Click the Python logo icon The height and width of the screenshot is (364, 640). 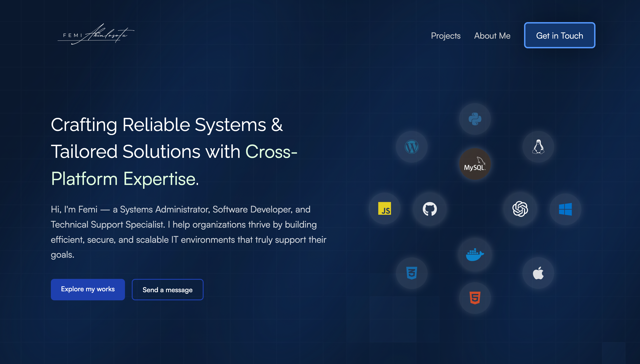[475, 119]
